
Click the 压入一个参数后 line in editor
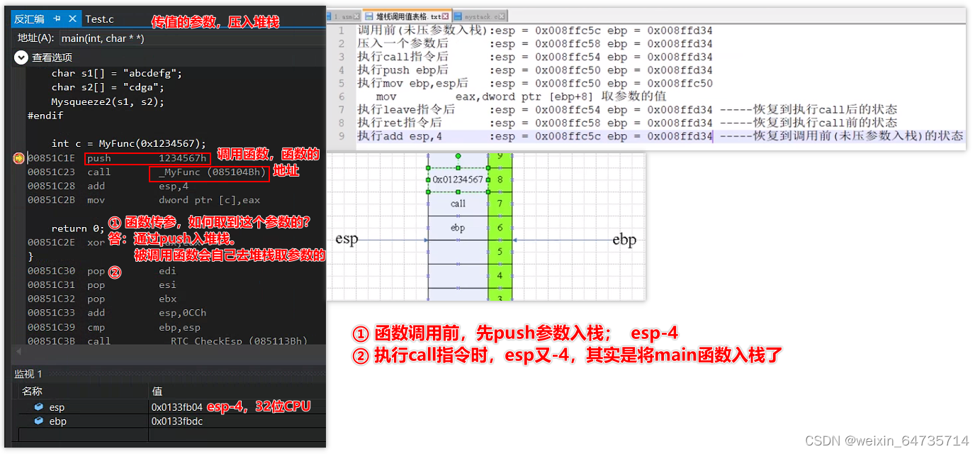coord(535,44)
